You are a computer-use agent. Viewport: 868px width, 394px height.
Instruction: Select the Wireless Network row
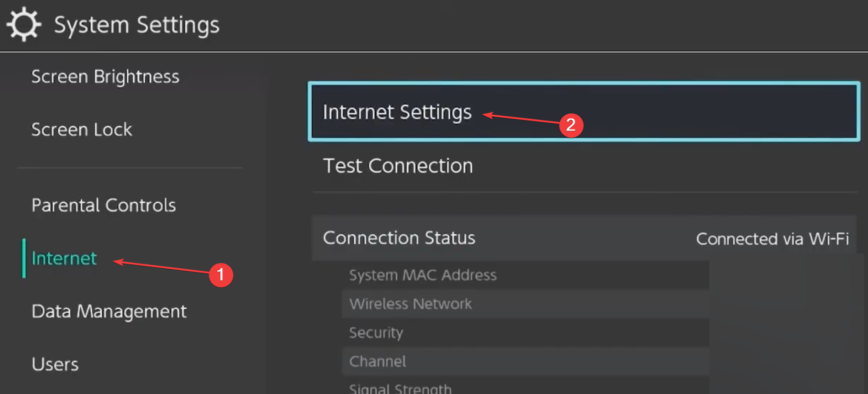coord(525,304)
